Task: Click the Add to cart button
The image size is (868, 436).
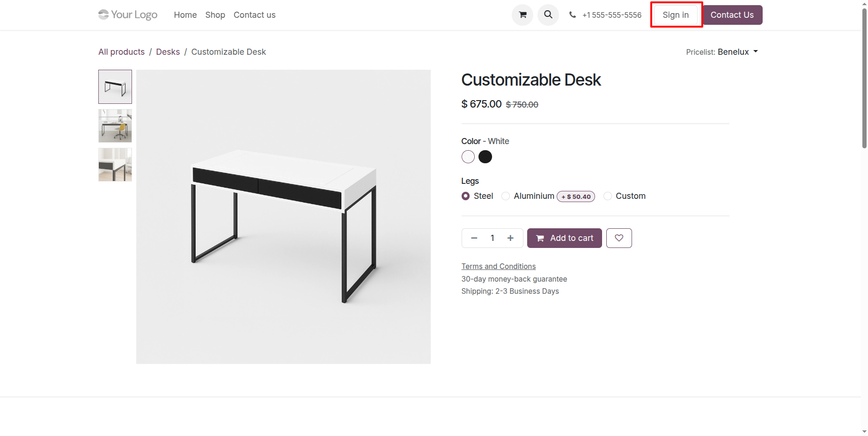Action: (x=565, y=238)
